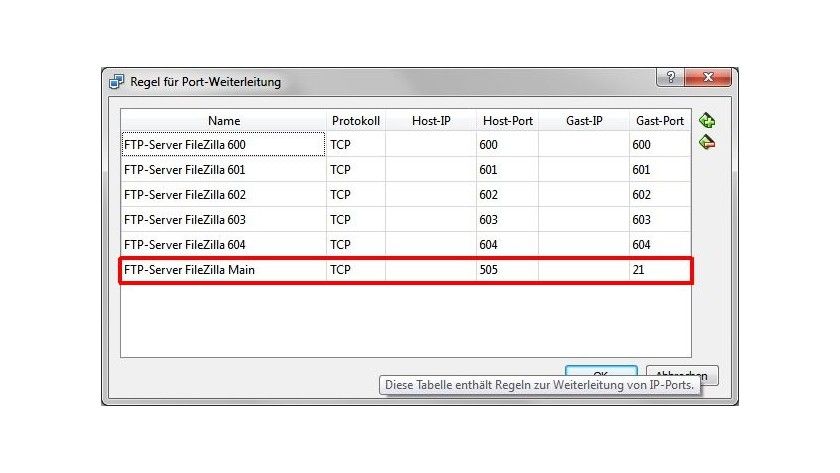This screenshot has height=473, width=840.
Task: Click TCP protocol cell of FileZilla 603 row
Action: tap(356, 220)
